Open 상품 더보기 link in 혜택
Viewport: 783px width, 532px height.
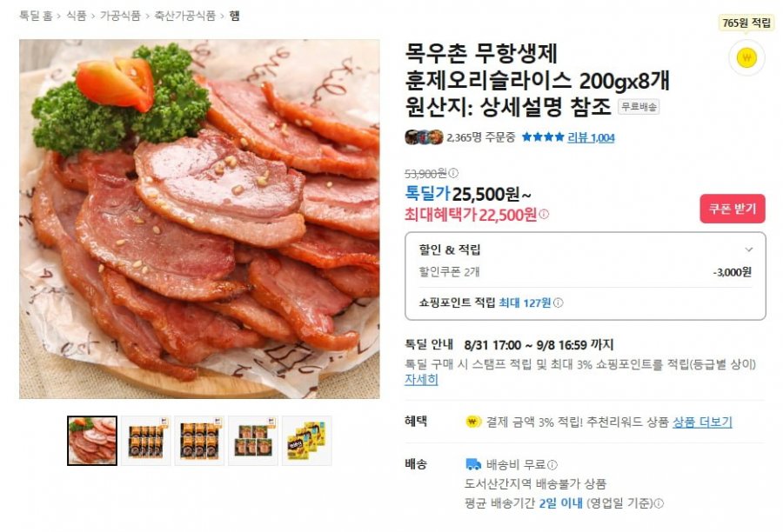click(702, 422)
